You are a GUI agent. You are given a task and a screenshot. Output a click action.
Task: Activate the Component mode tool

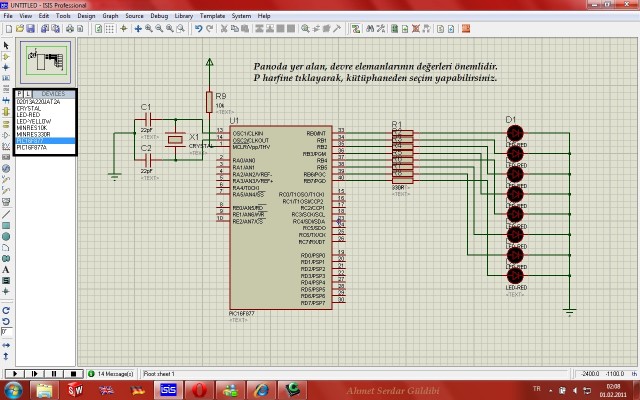(x=6, y=56)
